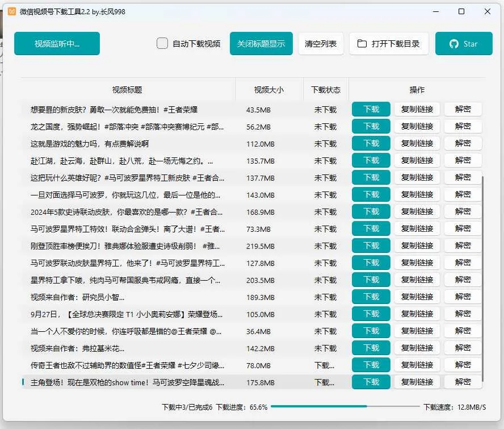The height and width of the screenshot is (429, 504).
Task: Click the 操作 column header
Action: click(x=417, y=90)
